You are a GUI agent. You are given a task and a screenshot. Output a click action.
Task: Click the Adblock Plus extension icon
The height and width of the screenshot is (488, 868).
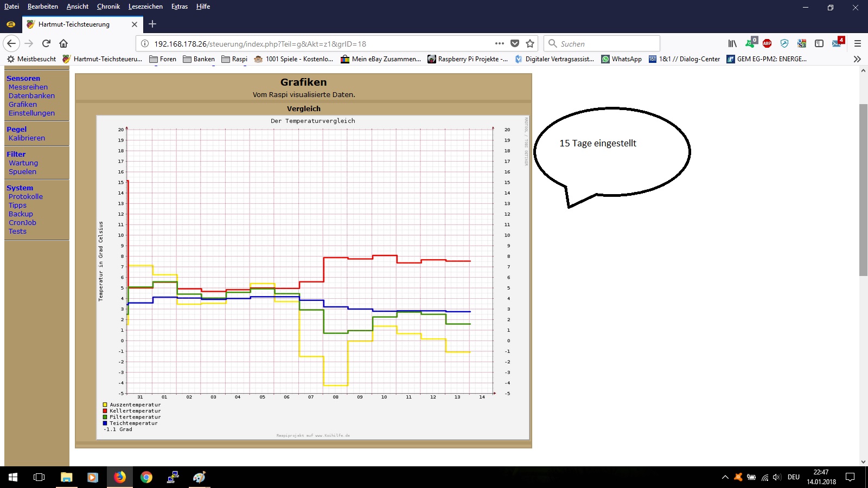(767, 43)
